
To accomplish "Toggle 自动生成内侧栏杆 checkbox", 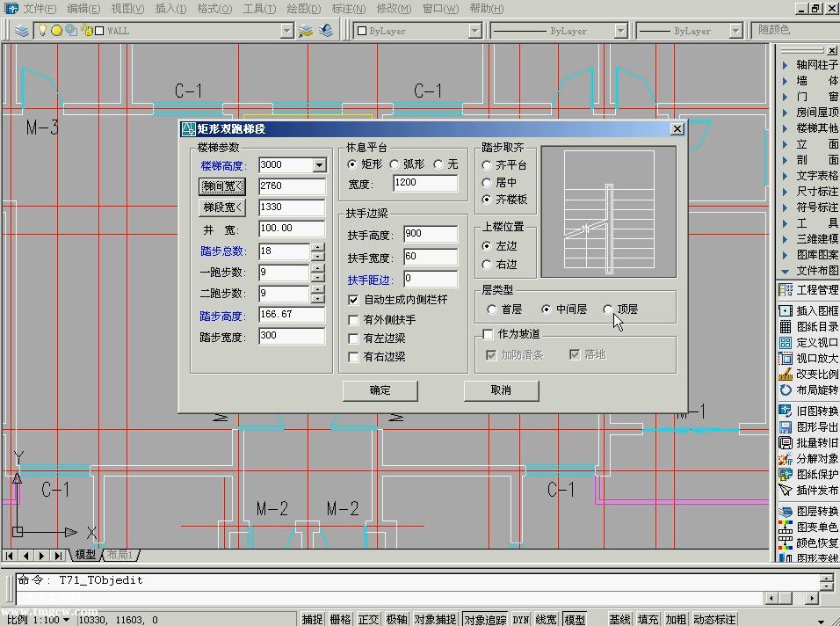I will [x=353, y=300].
